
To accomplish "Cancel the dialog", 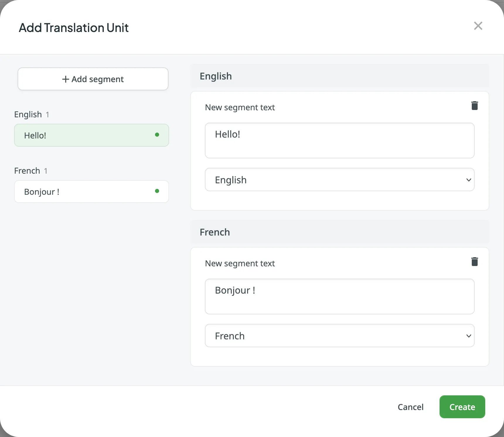I will (x=411, y=407).
